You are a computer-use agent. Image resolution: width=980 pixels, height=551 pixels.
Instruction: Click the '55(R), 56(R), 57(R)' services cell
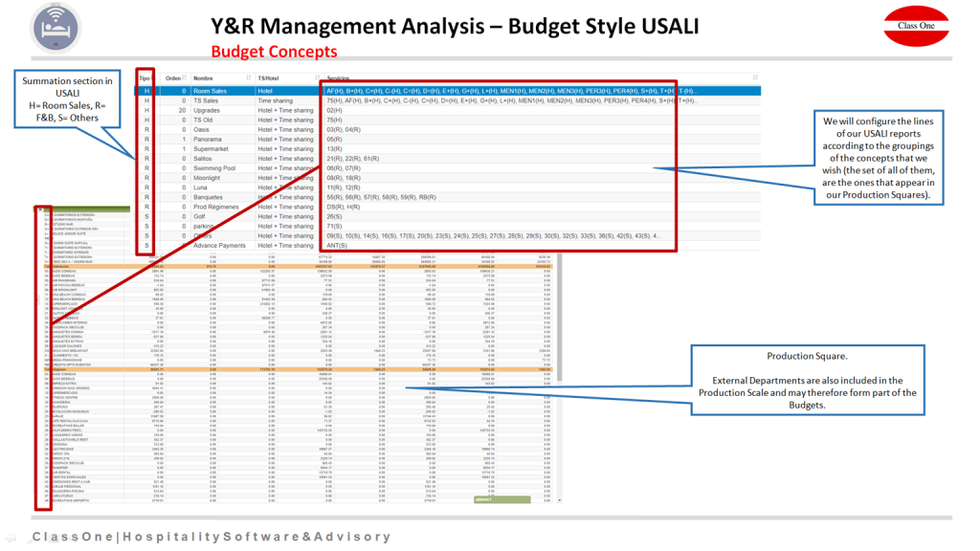[x=381, y=197]
